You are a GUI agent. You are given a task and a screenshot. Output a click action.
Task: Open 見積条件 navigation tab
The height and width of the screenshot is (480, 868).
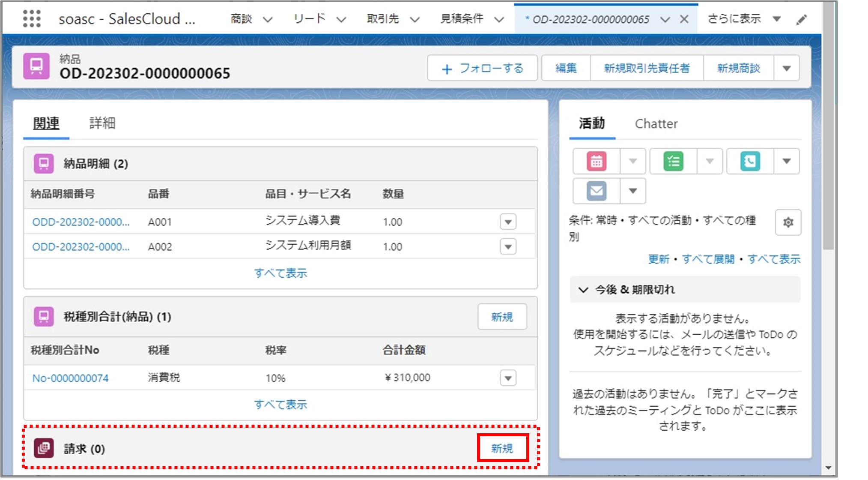(x=462, y=19)
